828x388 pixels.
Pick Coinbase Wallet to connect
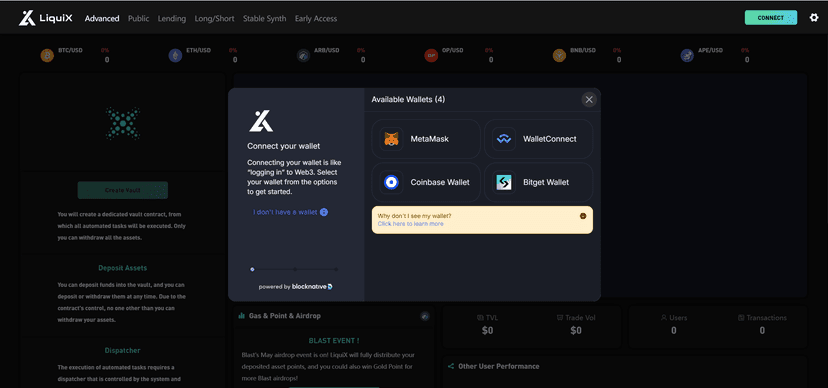pyautogui.click(x=426, y=182)
